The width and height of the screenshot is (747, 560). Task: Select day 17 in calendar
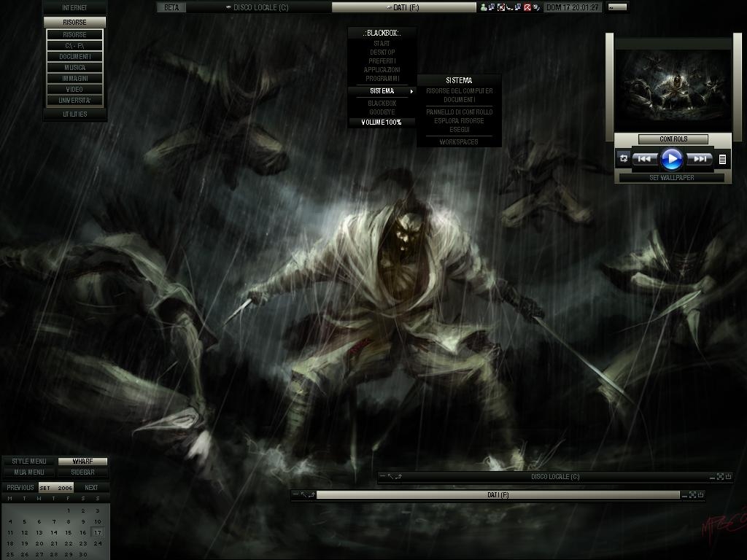(98, 532)
